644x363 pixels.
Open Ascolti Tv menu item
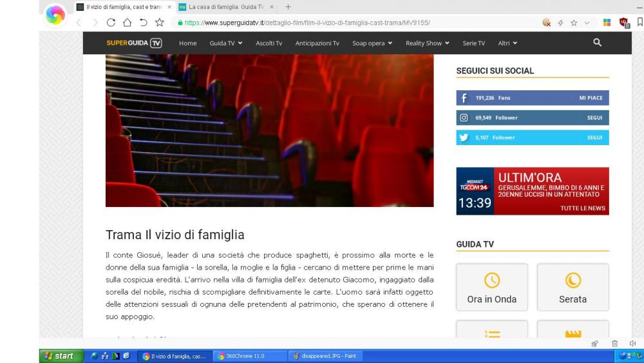(269, 43)
